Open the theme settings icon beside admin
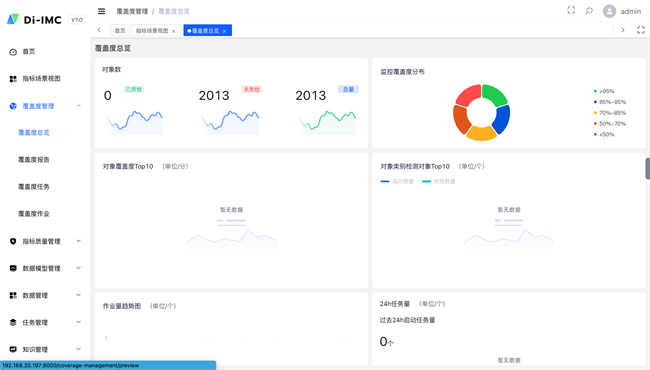 (589, 11)
